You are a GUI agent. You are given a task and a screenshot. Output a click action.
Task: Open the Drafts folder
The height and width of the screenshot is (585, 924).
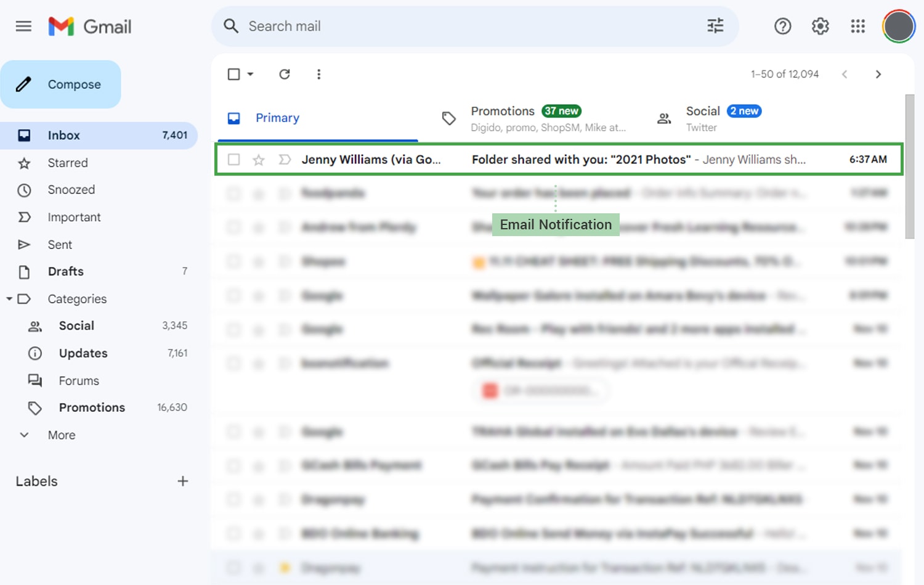[65, 271]
